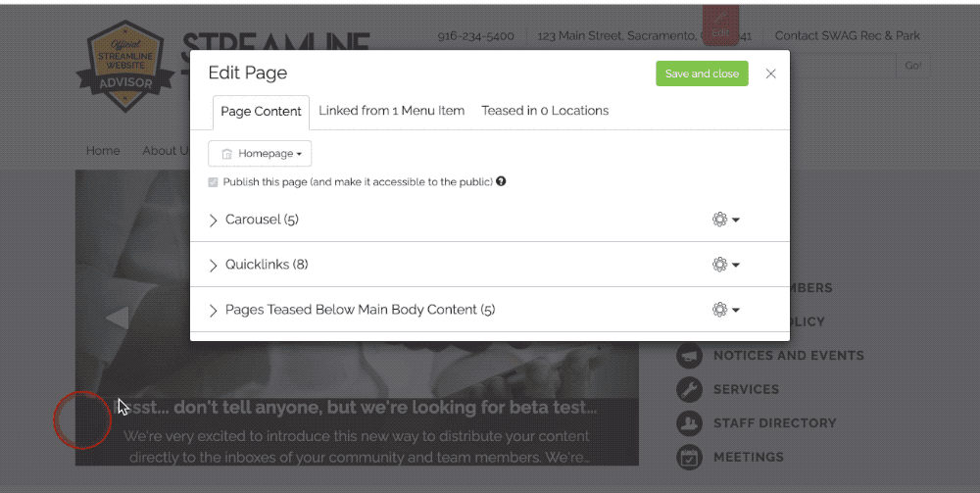Click the Notices and Events megaphone icon

pos(689,356)
